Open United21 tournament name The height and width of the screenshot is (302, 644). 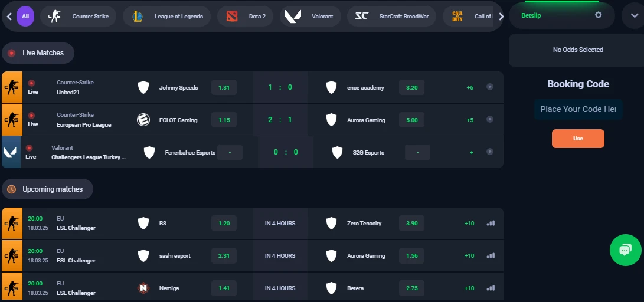tap(68, 93)
